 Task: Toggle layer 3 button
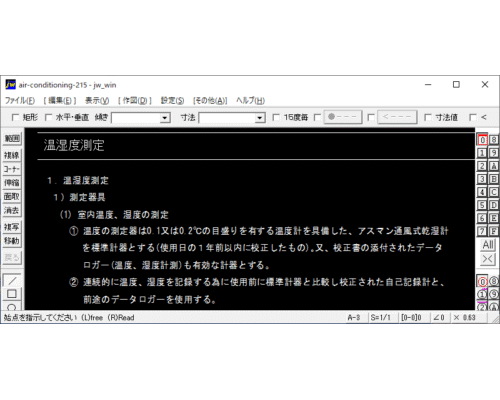tap(482, 179)
